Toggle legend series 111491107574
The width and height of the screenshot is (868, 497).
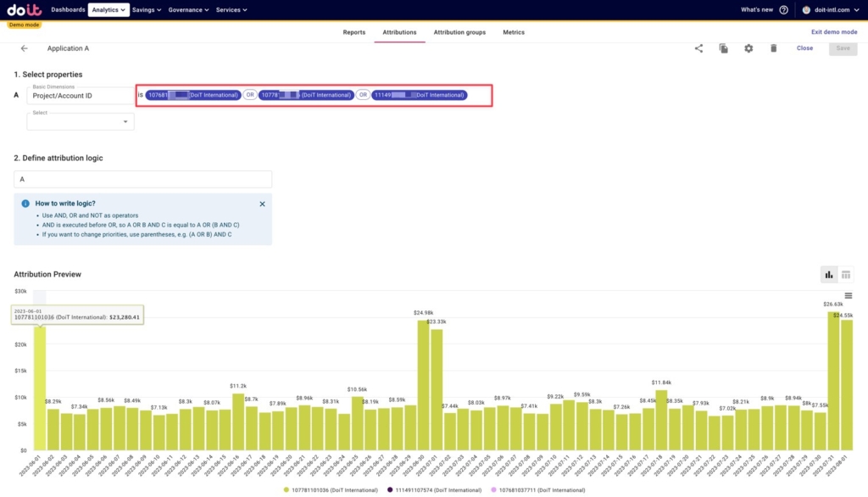pos(434,490)
